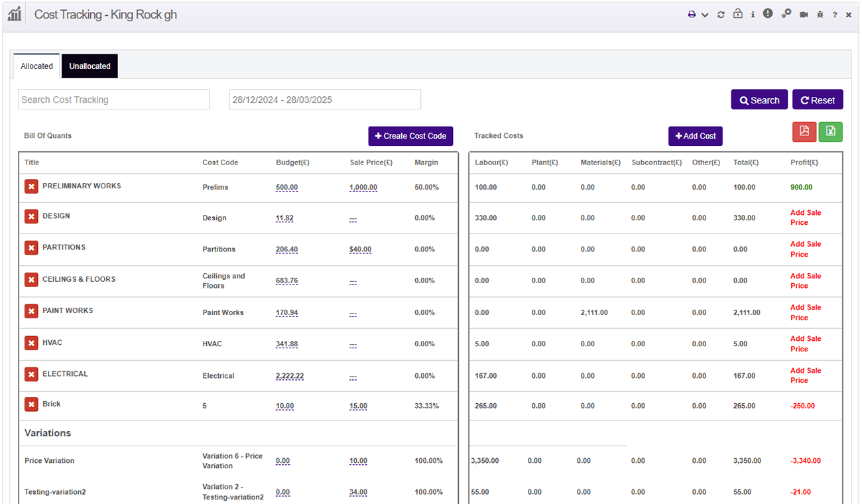The width and height of the screenshot is (862, 504).
Task: Remove the HVAC cost code row
Action: [31, 343]
